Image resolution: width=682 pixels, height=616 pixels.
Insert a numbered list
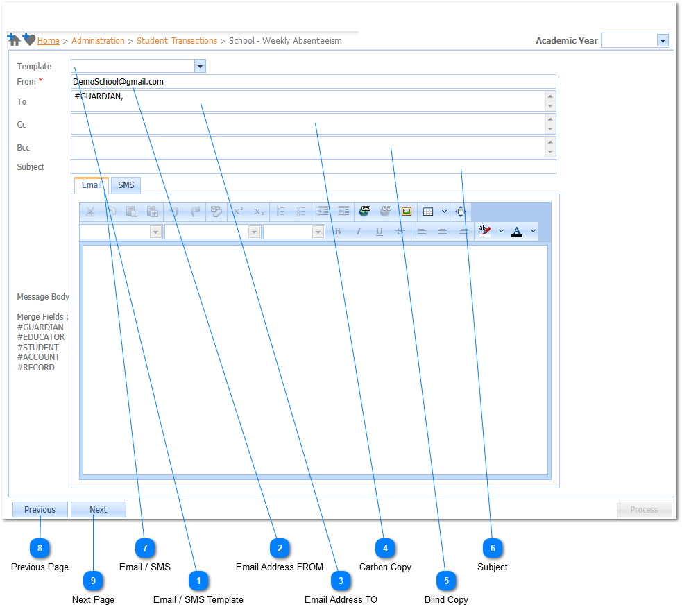(280, 212)
